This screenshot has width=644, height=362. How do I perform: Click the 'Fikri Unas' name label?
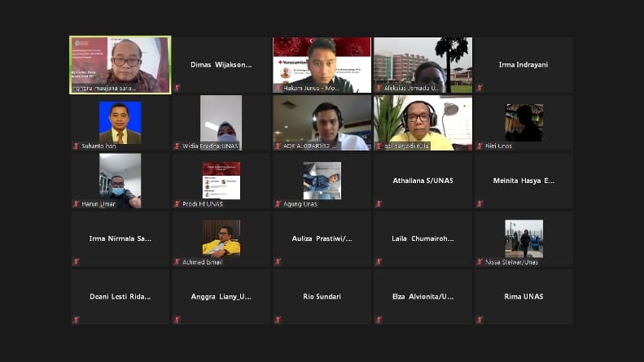click(498, 146)
